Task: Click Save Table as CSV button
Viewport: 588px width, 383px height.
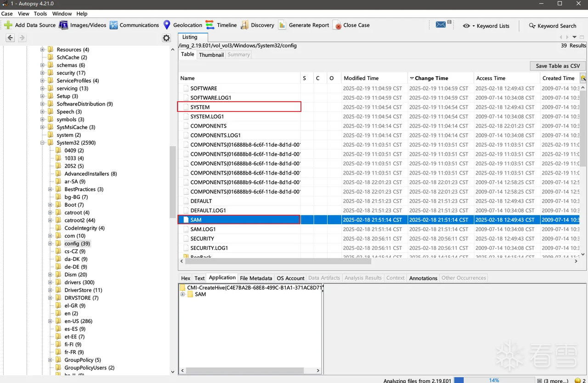Action: point(558,66)
